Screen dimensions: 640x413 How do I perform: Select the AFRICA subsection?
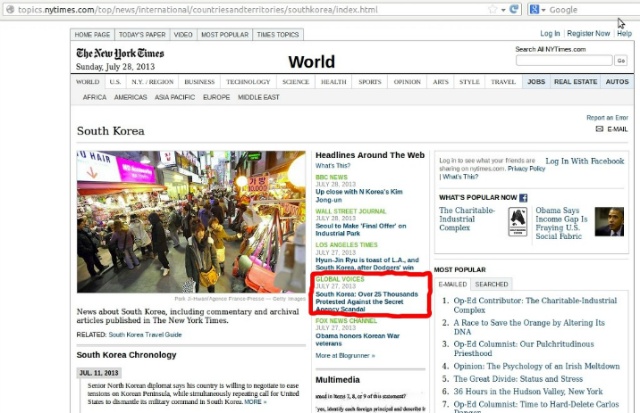point(94,97)
